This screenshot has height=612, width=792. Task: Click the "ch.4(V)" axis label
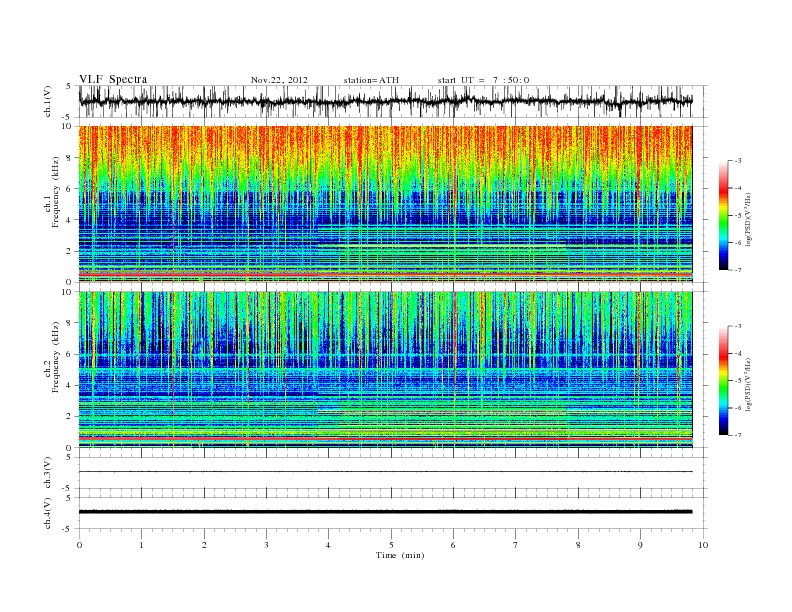pyautogui.click(x=47, y=513)
